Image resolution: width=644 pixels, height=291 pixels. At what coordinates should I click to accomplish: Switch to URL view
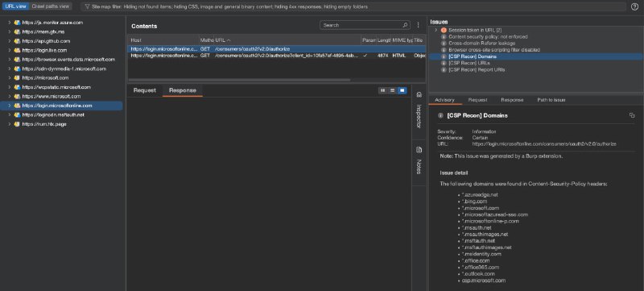15,6
